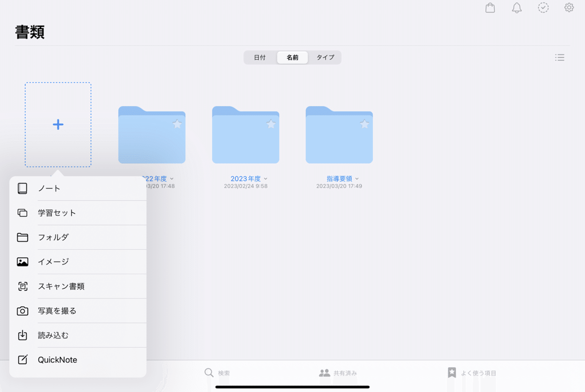585x392 pixels.
Task: Sort documents by 名前
Action: click(x=292, y=57)
